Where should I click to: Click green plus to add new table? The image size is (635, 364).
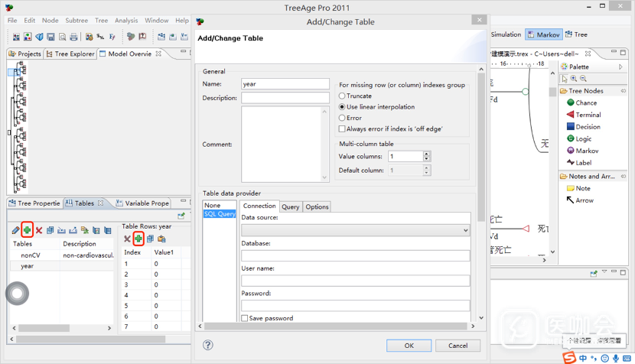[x=27, y=229]
